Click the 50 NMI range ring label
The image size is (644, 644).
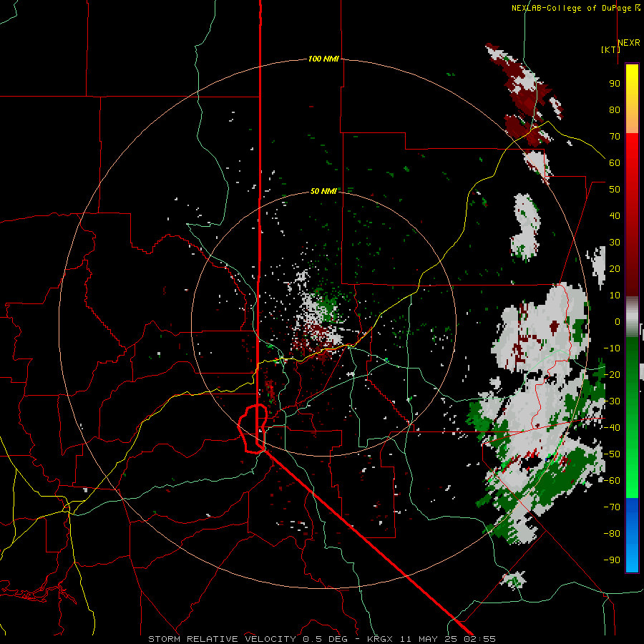point(323,191)
